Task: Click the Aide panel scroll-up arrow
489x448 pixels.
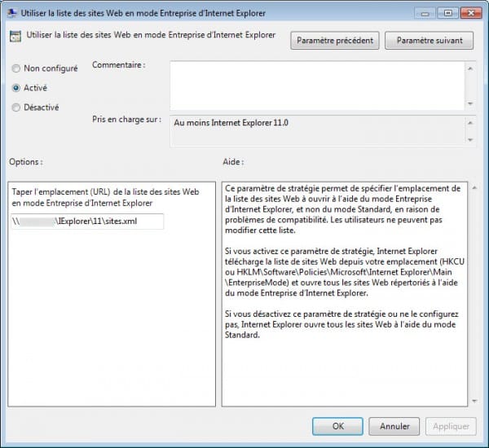Action: 472,187
